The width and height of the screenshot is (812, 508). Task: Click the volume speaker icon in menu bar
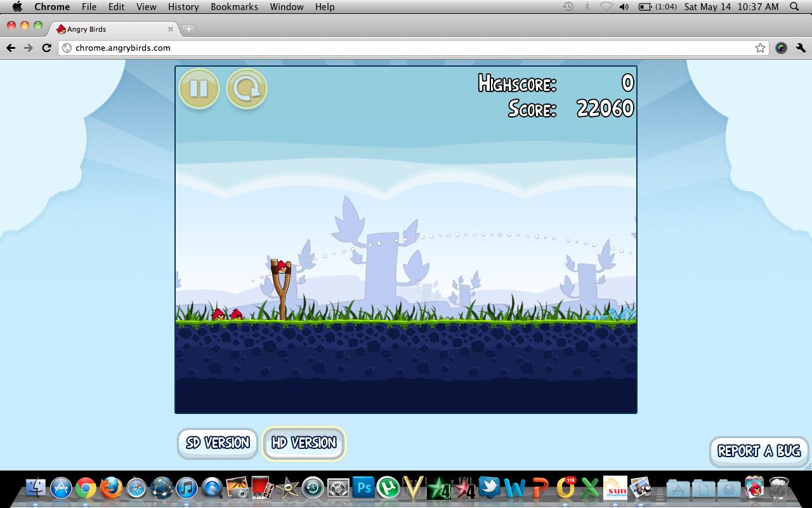tap(624, 7)
